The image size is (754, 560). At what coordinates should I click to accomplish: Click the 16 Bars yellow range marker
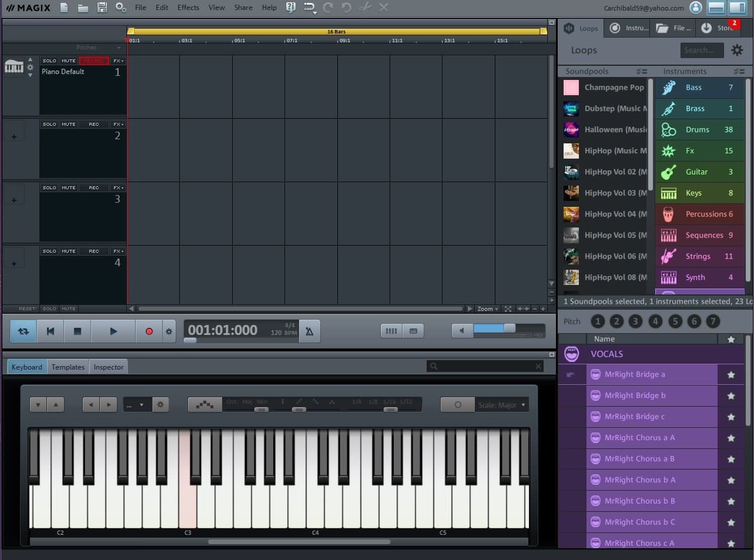click(x=337, y=31)
